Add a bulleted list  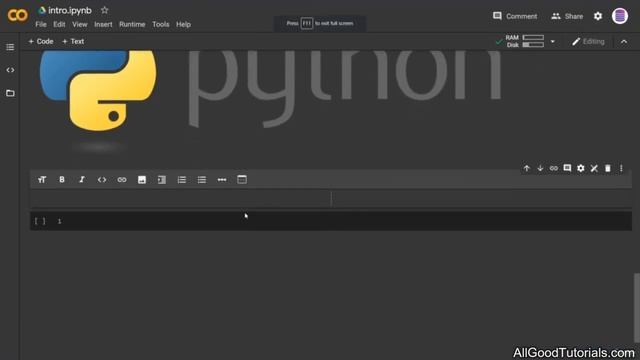[202, 180]
